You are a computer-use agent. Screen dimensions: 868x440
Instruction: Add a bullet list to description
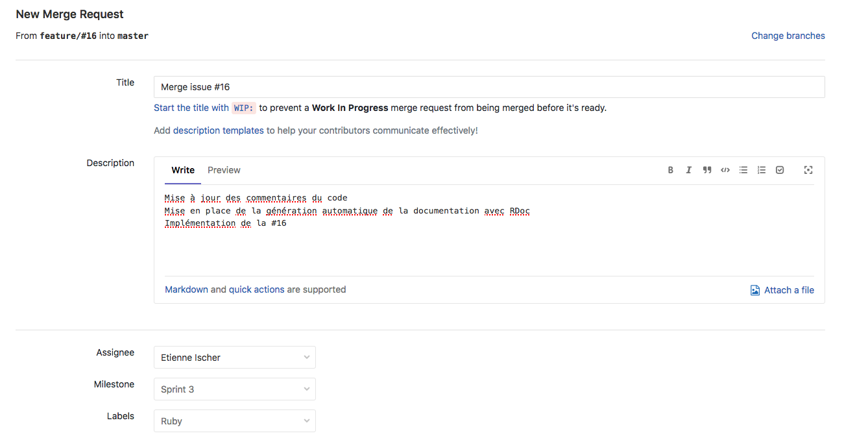coord(743,170)
